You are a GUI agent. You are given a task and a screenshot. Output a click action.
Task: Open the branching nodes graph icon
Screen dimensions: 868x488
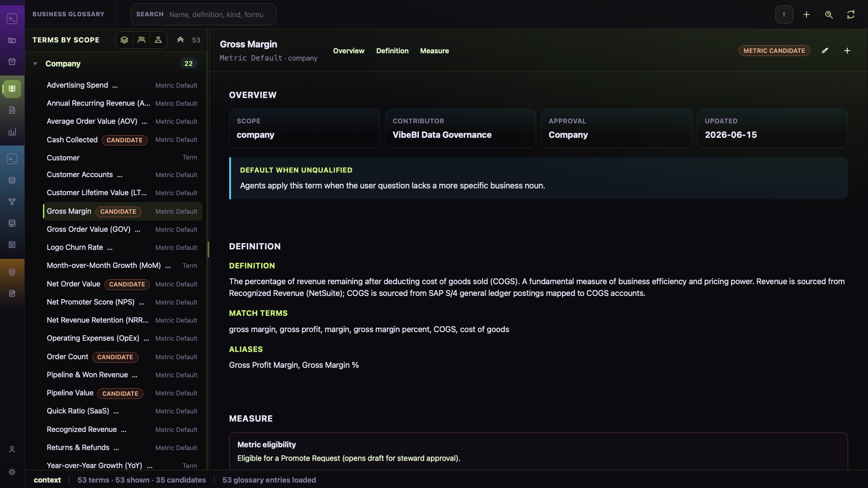click(12, 202)
